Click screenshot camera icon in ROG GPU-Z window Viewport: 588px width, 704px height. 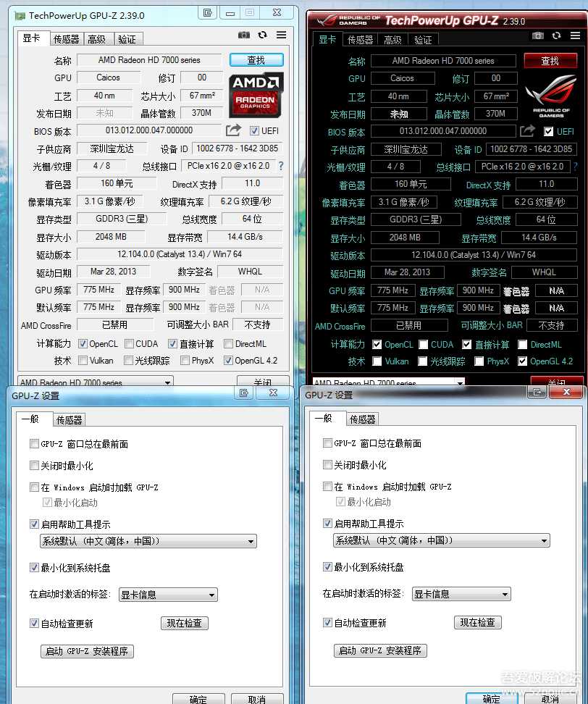tap(538, 35)
